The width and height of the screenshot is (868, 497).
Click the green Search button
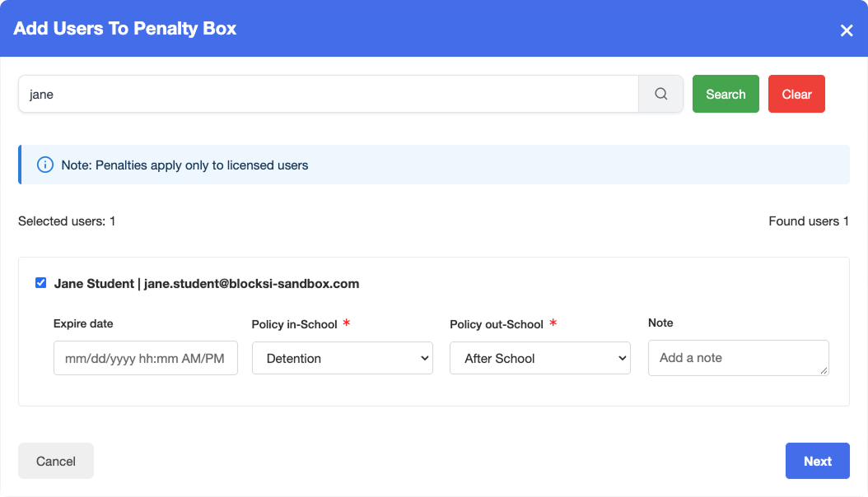click(x=726, y=94)
